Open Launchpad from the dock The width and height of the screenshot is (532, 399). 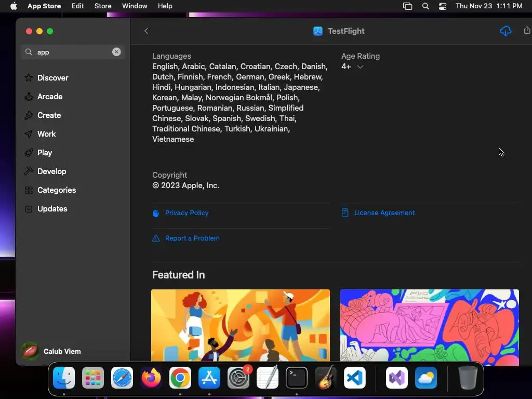point(93,378)
